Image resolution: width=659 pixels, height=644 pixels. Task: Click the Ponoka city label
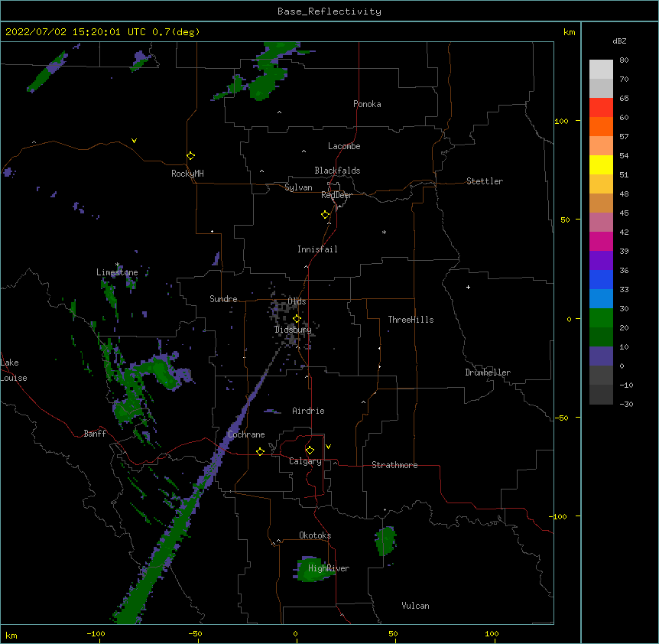coord(367,104)
